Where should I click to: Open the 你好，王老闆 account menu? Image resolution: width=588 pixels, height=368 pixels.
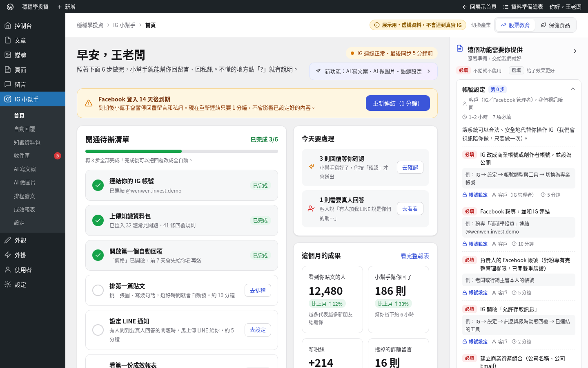pos(566,7)
